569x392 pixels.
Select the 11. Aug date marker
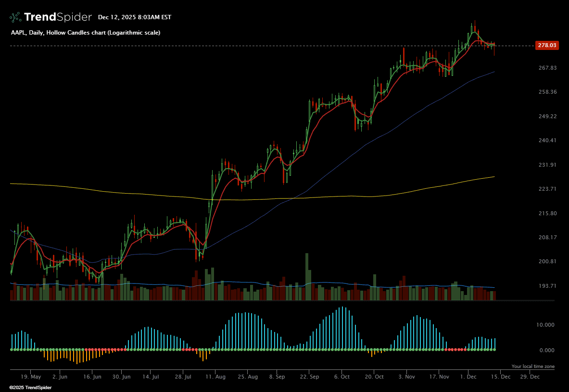216,377
